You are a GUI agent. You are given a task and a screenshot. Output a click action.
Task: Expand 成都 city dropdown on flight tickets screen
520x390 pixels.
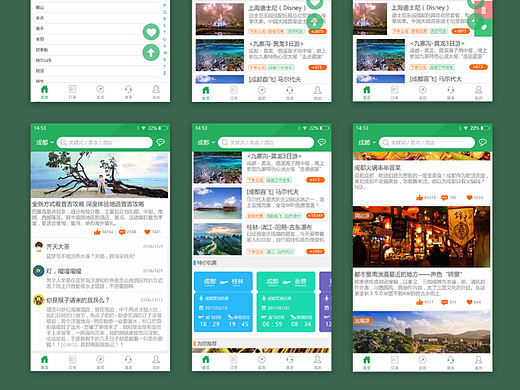point(206,142)
